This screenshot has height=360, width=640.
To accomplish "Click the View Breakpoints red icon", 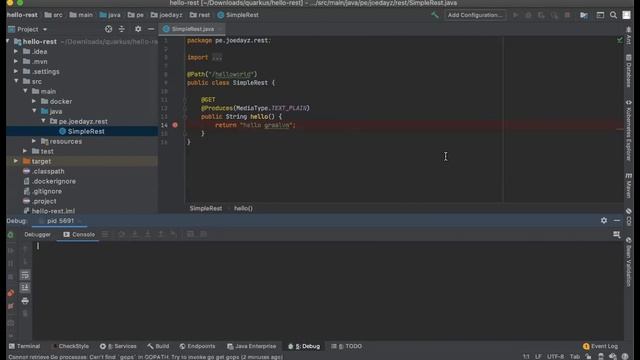I will 11,293.
